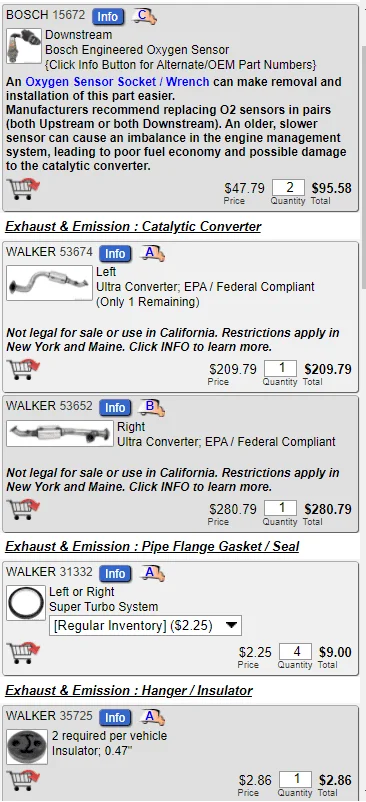
Task: Open Info for Walker 35725 insulator
Action: [115, 718]
